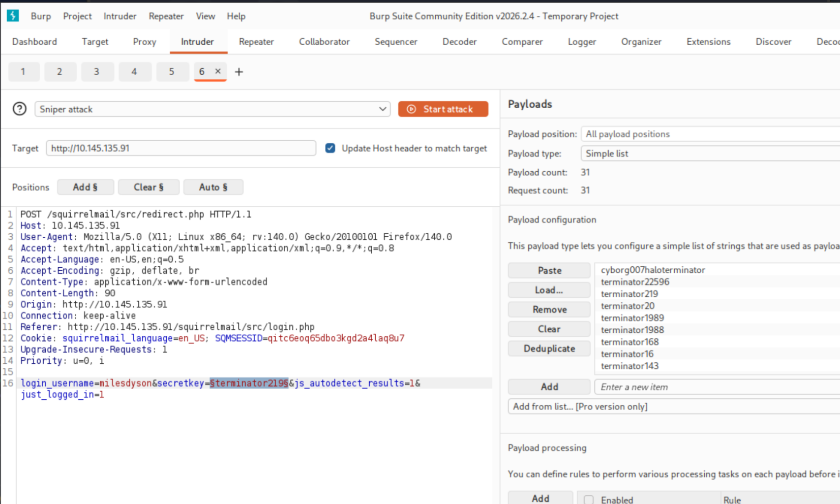Open the Sniper attack type dropdown

(213, 109)
